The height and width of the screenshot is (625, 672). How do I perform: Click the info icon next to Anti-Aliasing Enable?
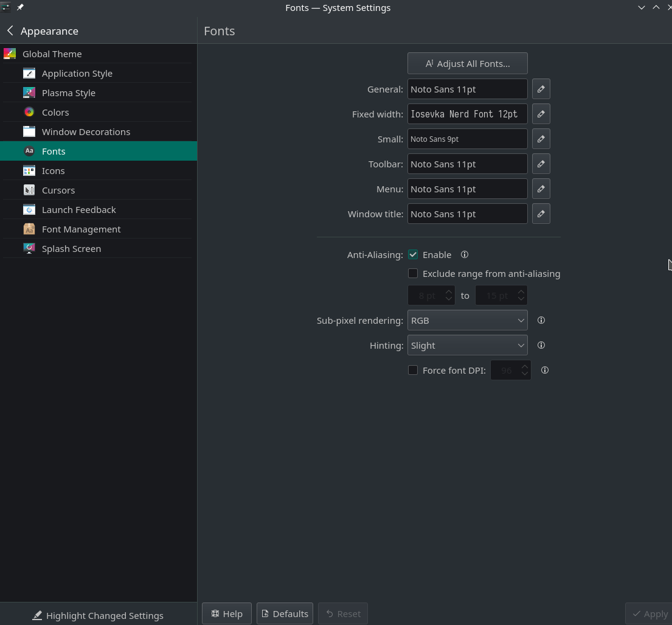465,254
